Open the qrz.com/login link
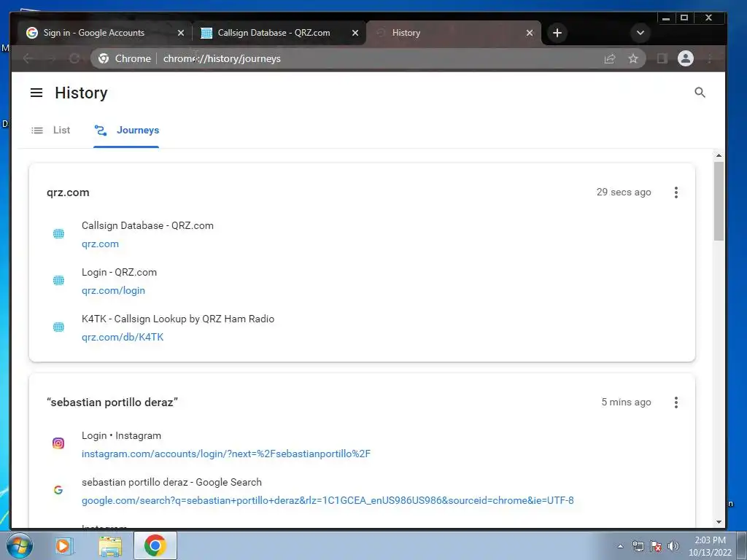 113,290
